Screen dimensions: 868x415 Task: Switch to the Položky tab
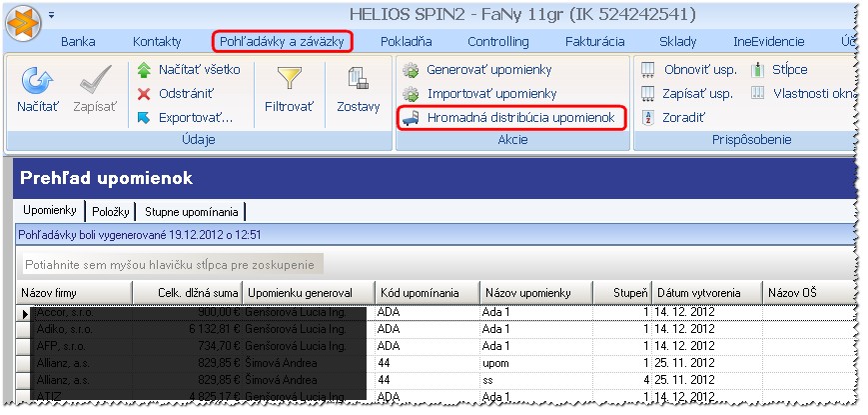(111, 212)
